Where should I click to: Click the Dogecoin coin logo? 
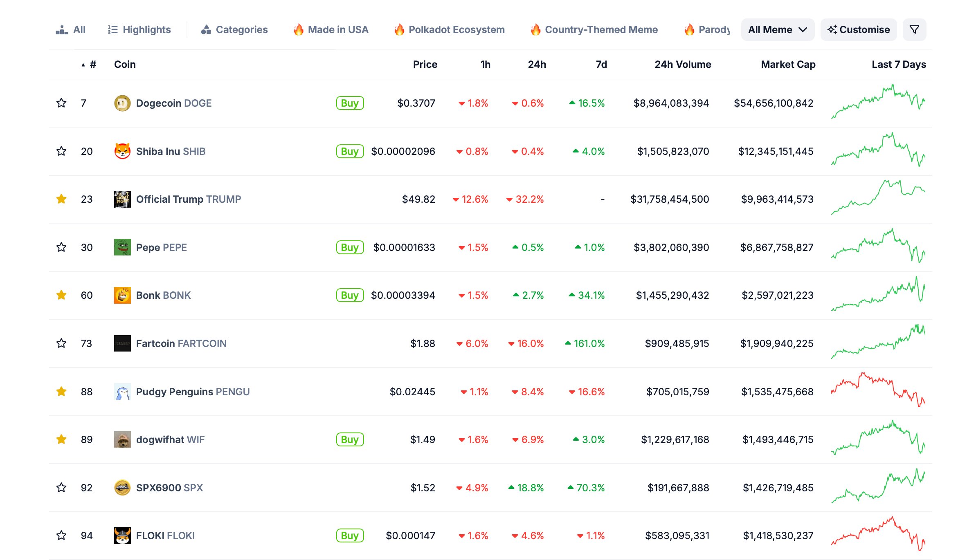122,103
